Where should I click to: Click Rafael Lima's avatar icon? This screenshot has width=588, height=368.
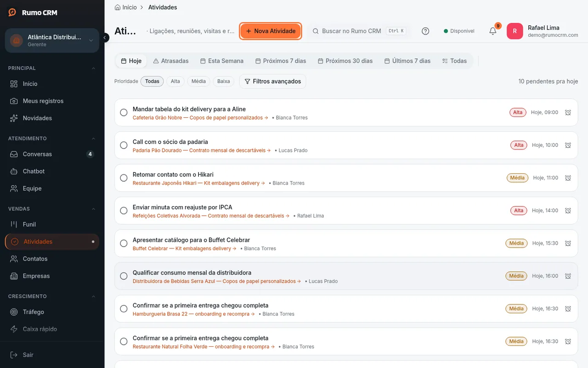pos(514,31)
